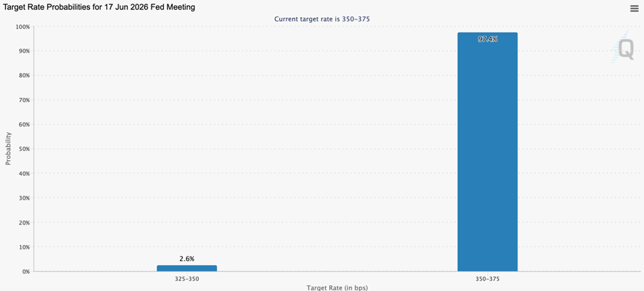Click the 2.6% data label
Viewport: 644px width, 291px height.
point(187,259)
